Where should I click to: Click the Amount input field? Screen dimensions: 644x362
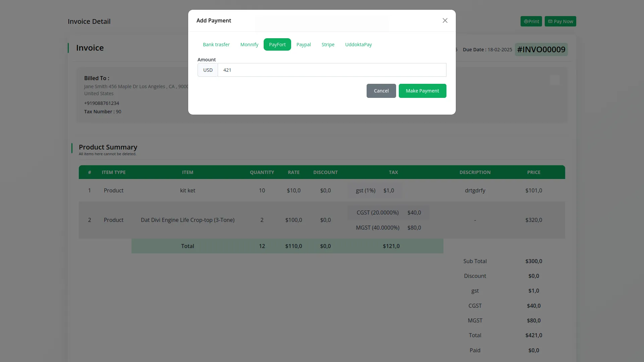click(331, 70)
